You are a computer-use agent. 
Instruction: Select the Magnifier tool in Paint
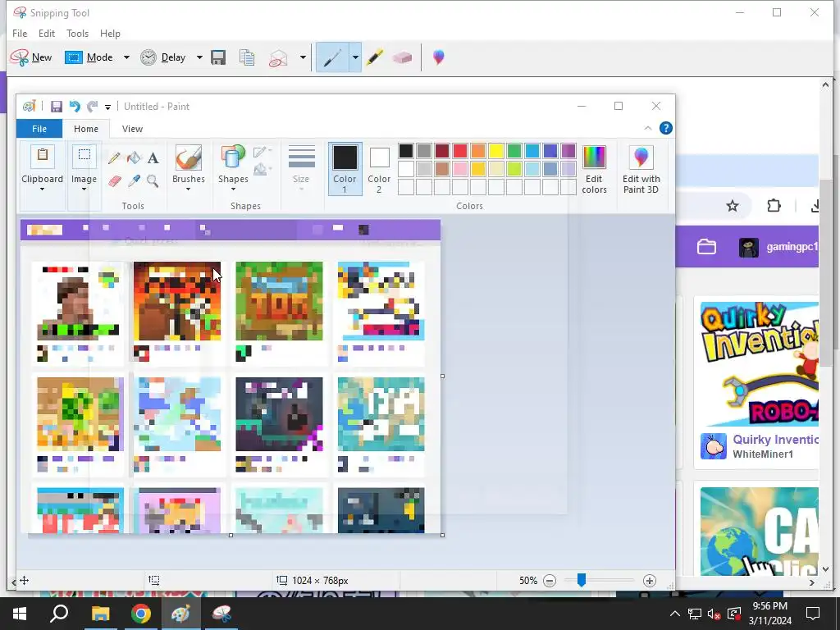click(153, 181)
